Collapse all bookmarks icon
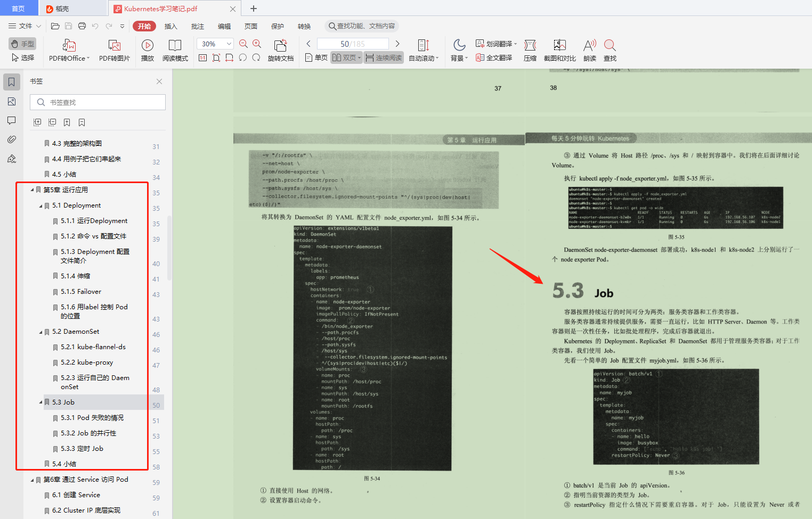This screenshot has height=519, width=812. click(x=52, y=122)
